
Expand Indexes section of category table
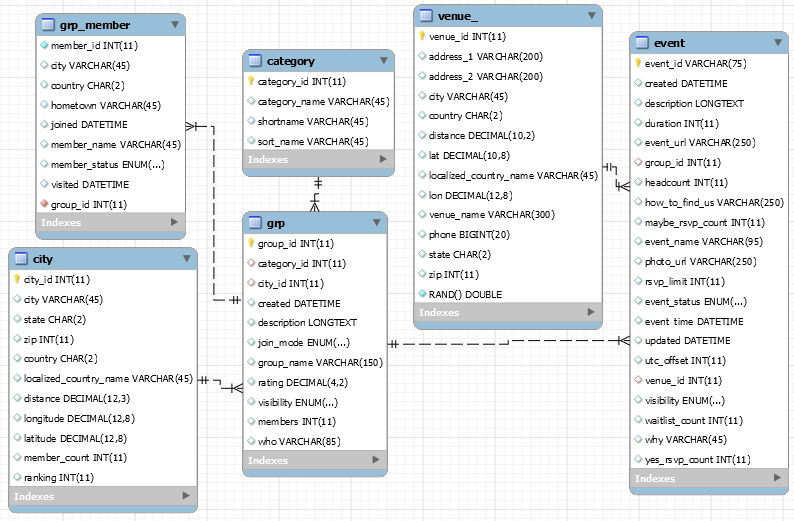point(383,159)
